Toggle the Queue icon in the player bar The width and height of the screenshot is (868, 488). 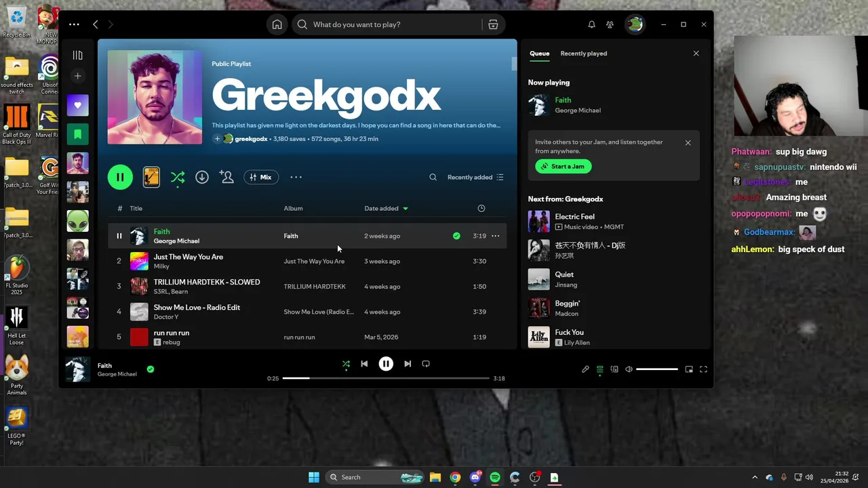pos(599,369)
